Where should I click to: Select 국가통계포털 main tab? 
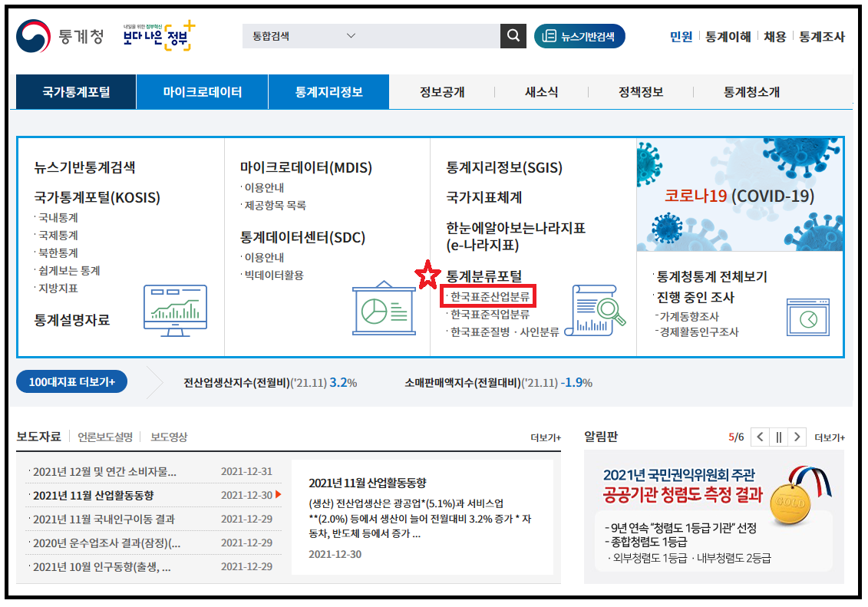[x=76, y=92]
